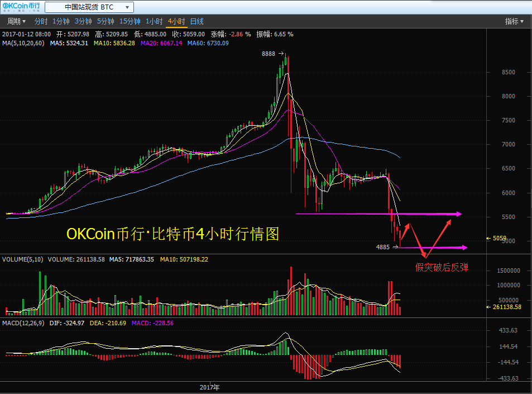Viewport: 532px width, 394px height.
Task: Click the 8500 price axis label
Action: tap(508, 72)
